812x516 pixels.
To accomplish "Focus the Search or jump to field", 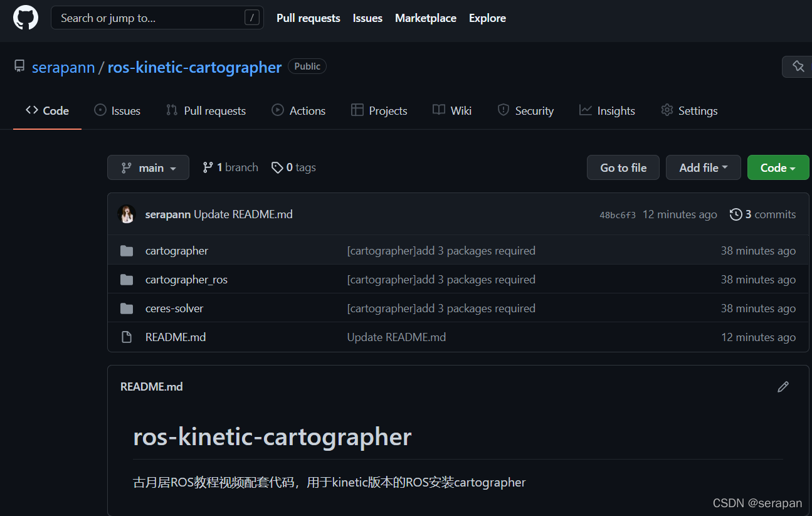I will click(x=157, y=18).
